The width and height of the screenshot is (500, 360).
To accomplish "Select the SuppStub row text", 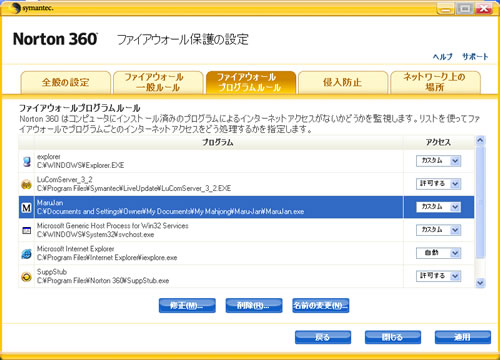I will [x=52, y=272].
